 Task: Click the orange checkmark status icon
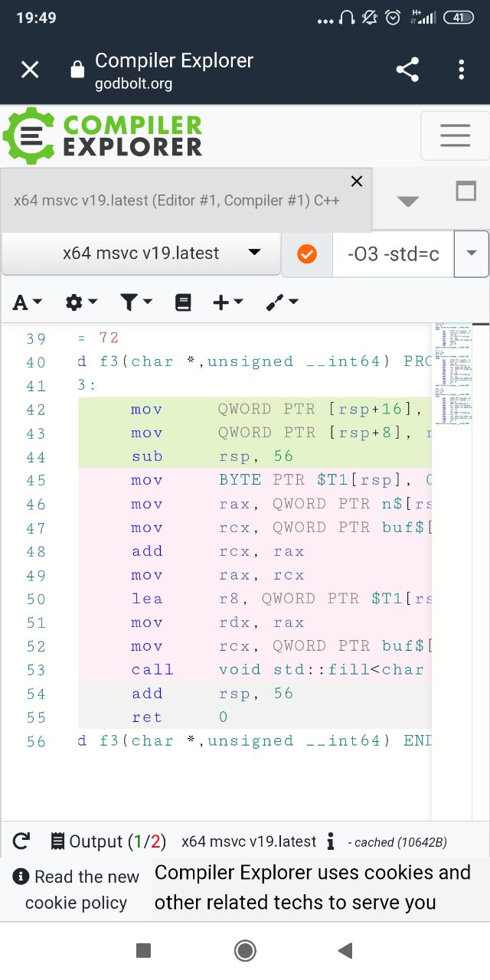coord(307,253)
